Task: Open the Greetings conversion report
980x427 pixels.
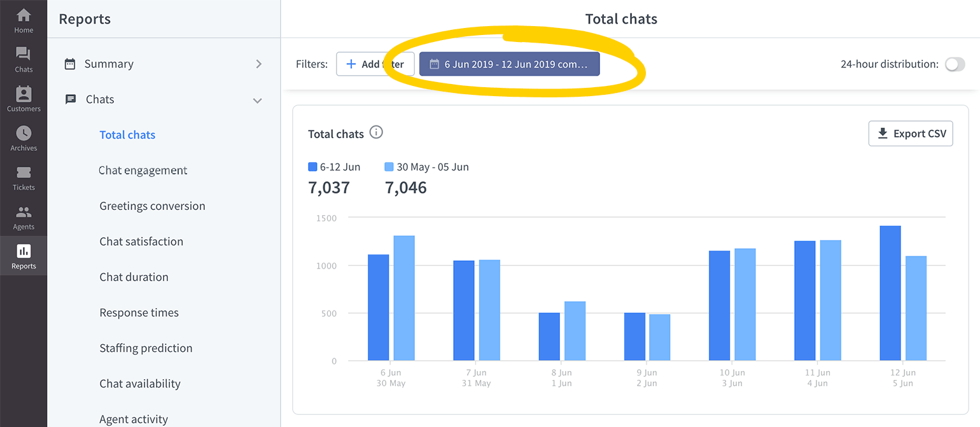Action: [x=152, y=206]
